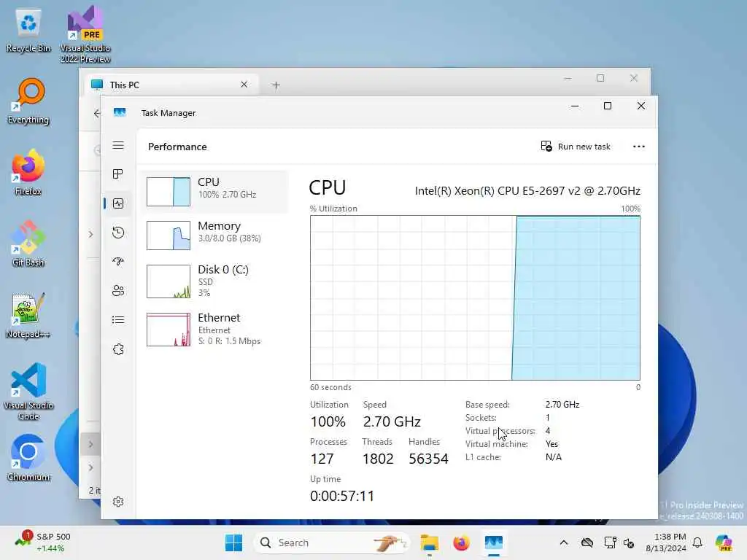
Task: Open Chromium desktop shortcut
Action: (28, 458)
